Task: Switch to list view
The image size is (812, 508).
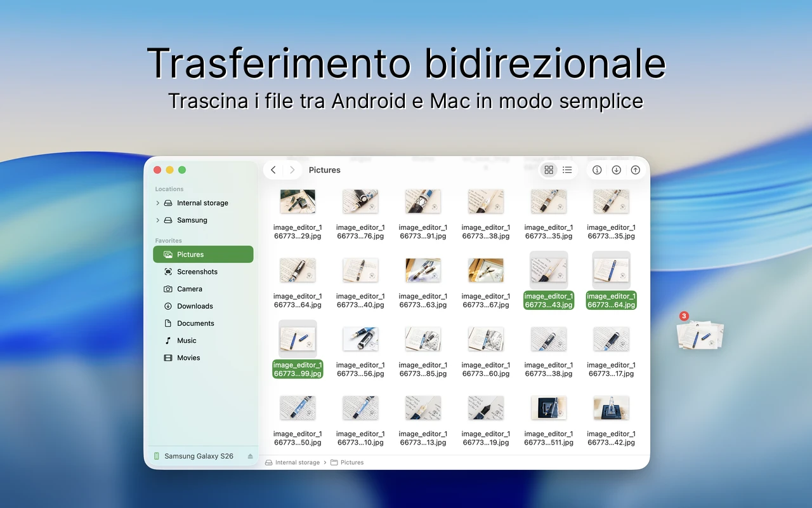Action: point(567,170)
